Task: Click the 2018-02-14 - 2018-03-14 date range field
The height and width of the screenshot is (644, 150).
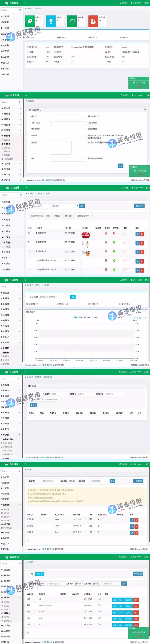Action: pyautogui.click(x=52, y=297)
